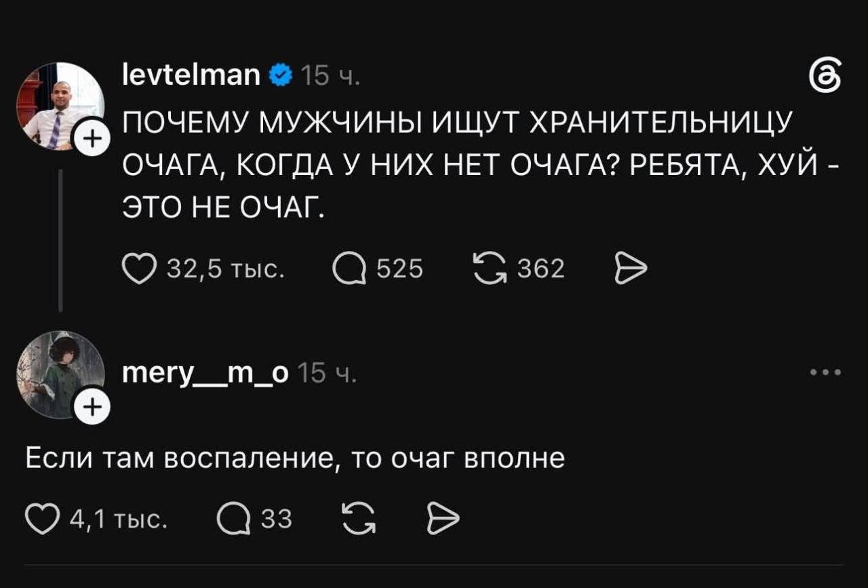Open the levtelman post text in caps
868x588 pixels.
(478, 163)
